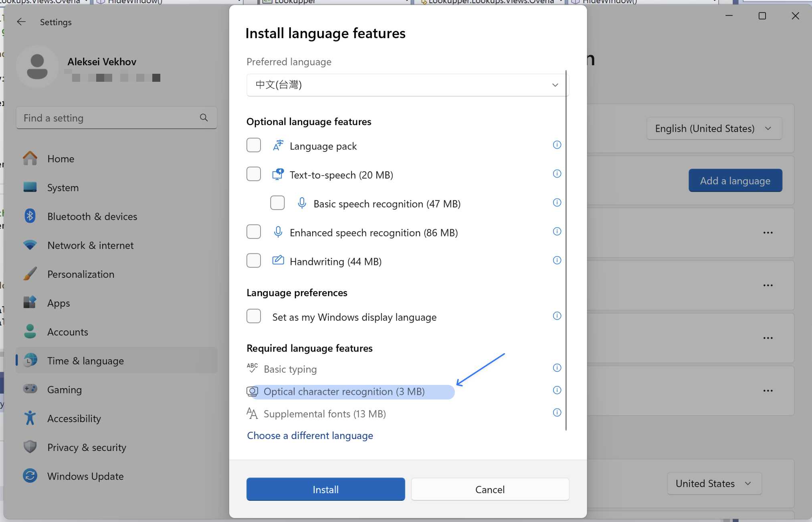The image size is (812, 522).
Task: Click the Aleksei Vekhov account name
Action: 102,61
